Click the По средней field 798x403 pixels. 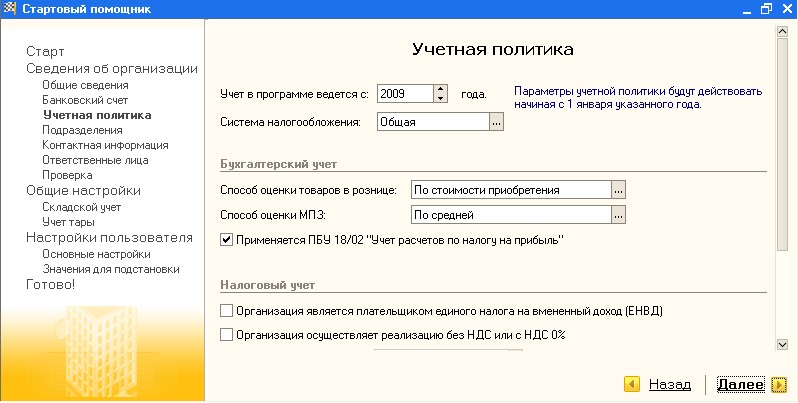tap(511, 215)
